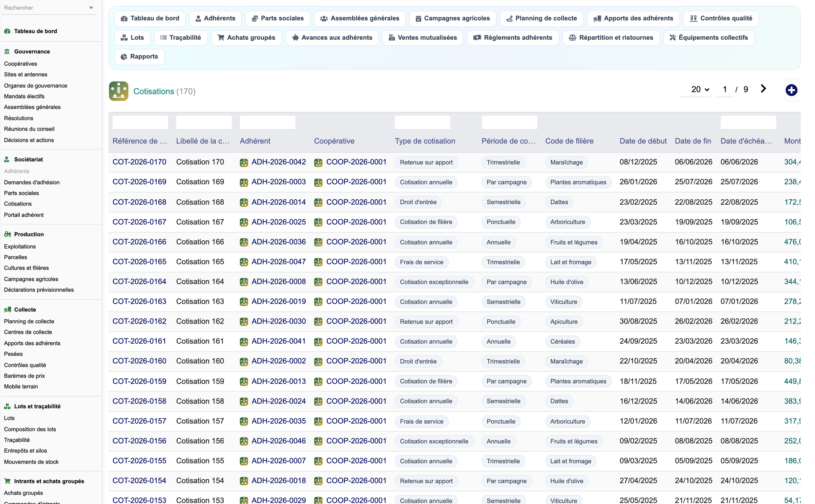Viewport: 815px width, 504px height.
Task: Open Achats groupés top navigation item
Action: click(x=246, y=38)
